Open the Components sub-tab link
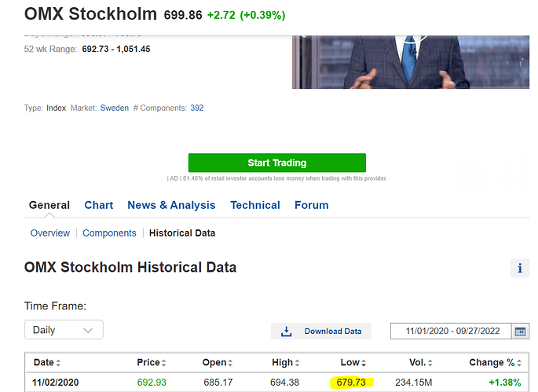Image resolution: width=538 pixels, height=392 pixels. point(109,233)
